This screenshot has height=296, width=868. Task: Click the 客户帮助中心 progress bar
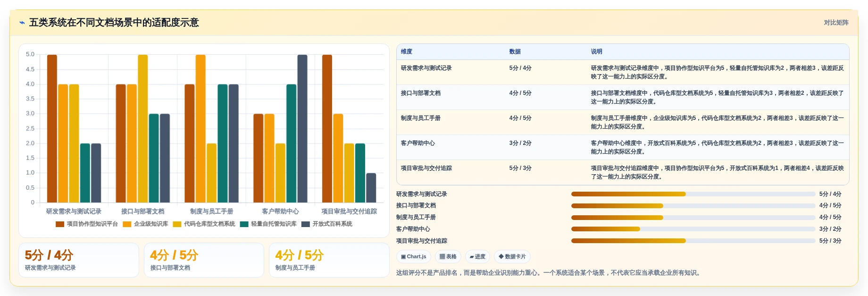(693, 229)
